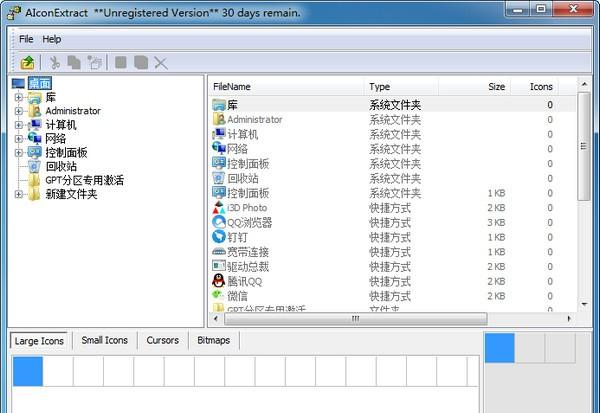Image resolution: width=600 pixels, height=413 pixels.
Task: Sort by the Icons column header
Action: 534,87
